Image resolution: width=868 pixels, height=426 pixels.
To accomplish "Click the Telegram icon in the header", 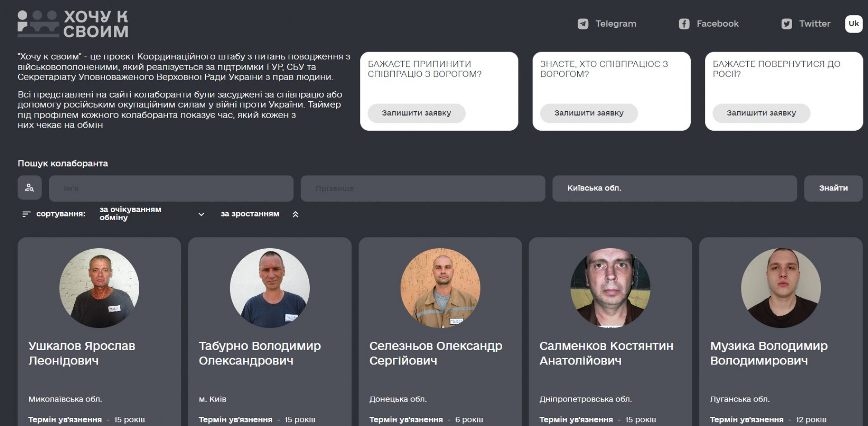I will pyautogui.click(x=583, y=24).
